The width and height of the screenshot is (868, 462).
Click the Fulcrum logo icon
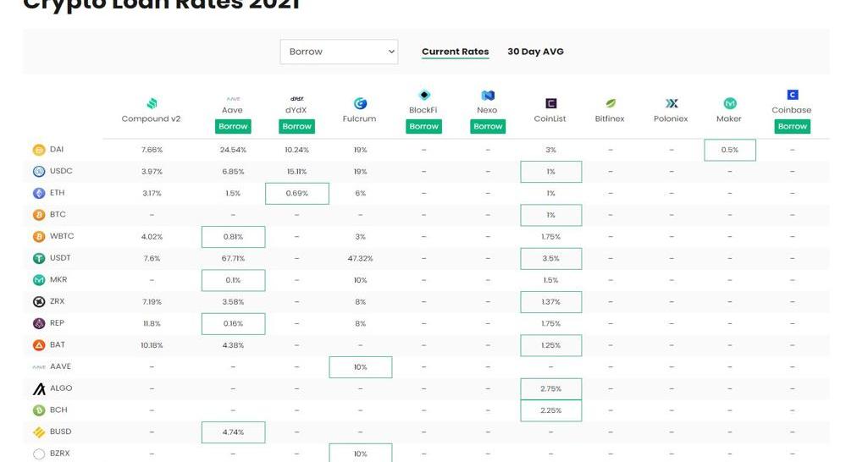(361, 103)
